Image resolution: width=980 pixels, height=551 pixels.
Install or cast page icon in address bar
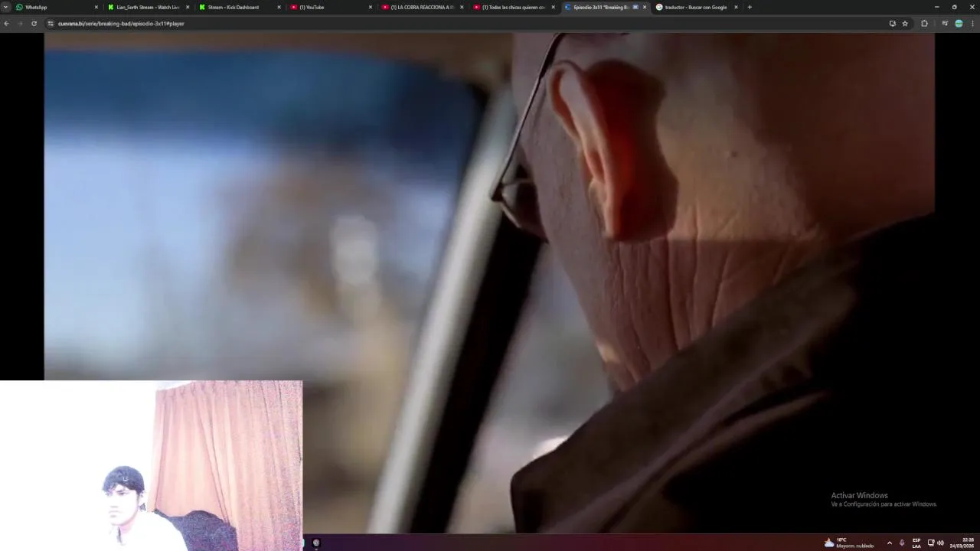tap(892, 24)
